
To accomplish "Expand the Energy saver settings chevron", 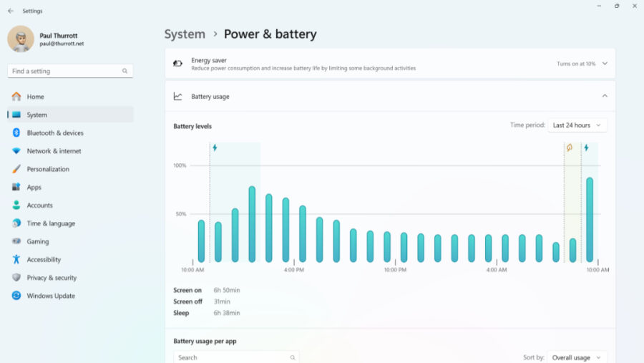I will tap(605, 64).
